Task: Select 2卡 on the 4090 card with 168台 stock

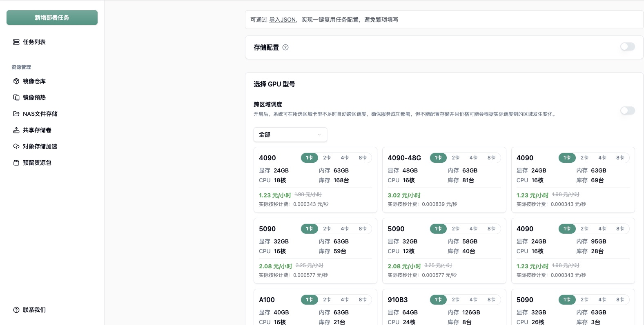Action: click(x=327, y=158)
